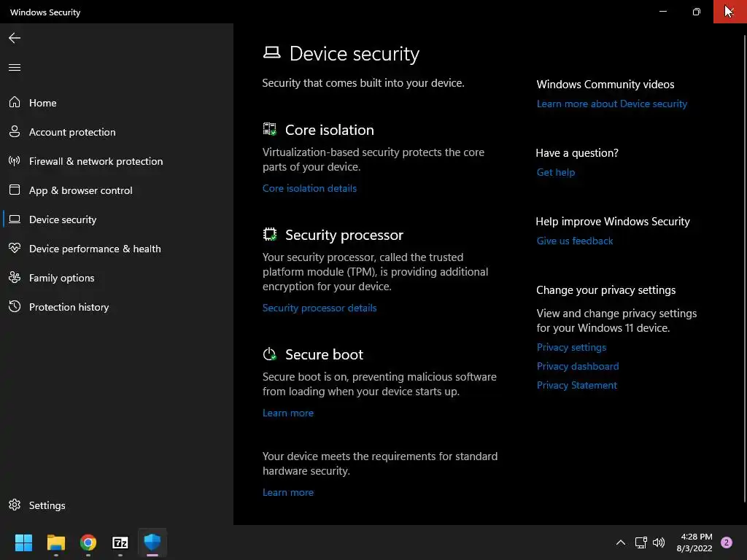Click the Windows Community videos heading
Image resolution: width=747 pixels, height=560 pixels.
point(605,85)
